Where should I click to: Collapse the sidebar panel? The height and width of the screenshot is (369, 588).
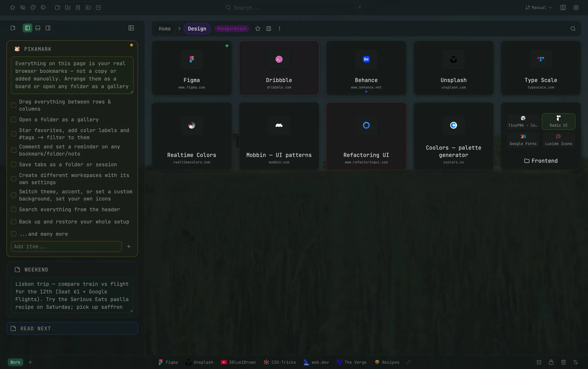click(131, 28)
